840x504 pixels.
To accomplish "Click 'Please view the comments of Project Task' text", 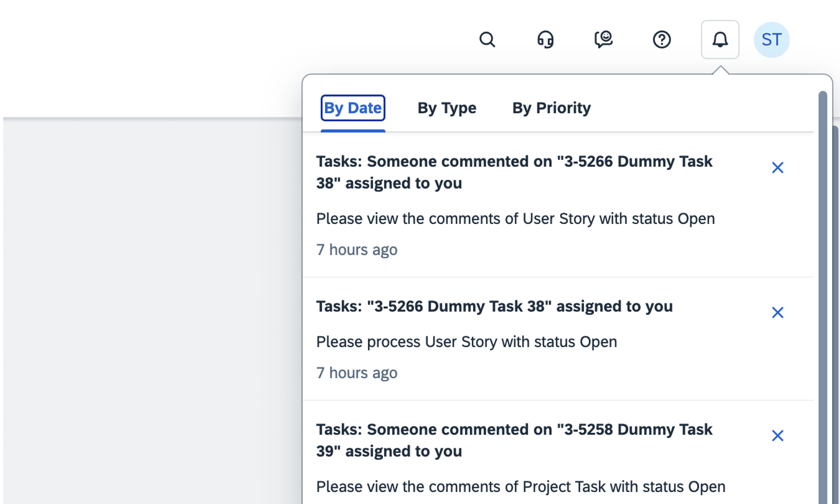I will [x=520, y=487].
